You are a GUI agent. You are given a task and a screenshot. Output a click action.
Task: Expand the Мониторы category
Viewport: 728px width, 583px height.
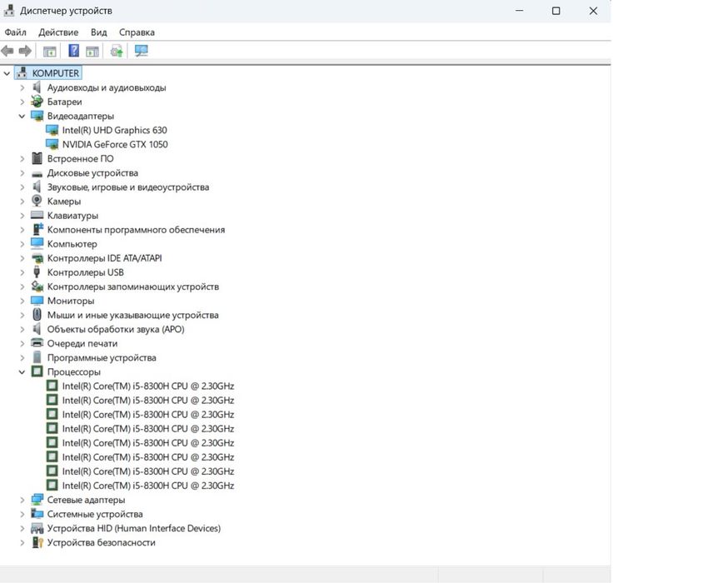pos(22,301)
